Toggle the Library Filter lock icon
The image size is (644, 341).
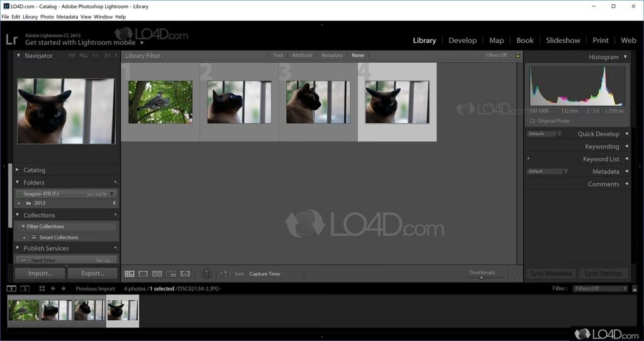click(x=518, y=55)
